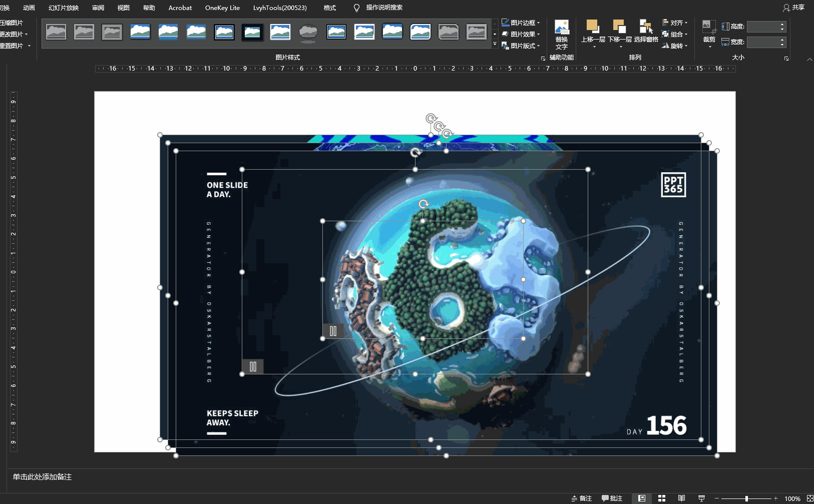
Task: Toggle the 备注 notes pane button
Action: pos(582,498)
